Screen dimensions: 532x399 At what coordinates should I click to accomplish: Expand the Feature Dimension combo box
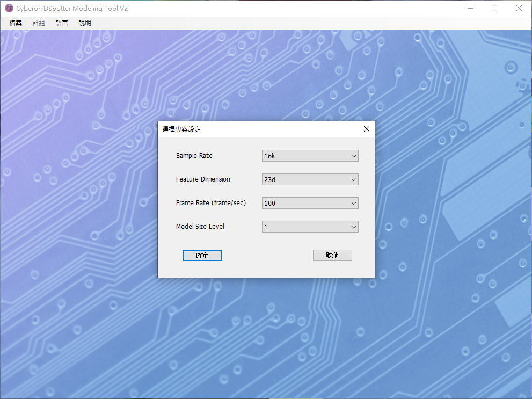[x=310, y=179]
